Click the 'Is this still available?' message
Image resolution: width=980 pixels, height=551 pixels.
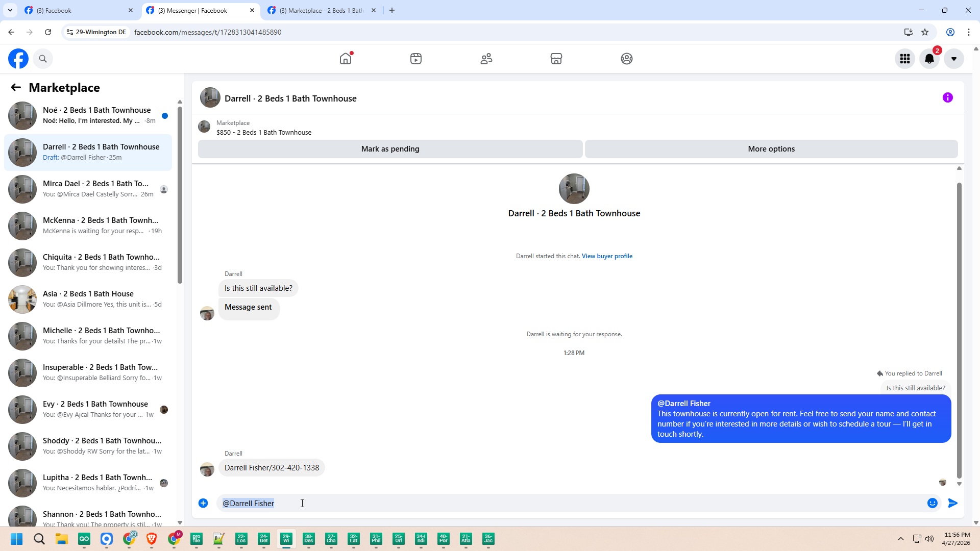coord(258,288)
